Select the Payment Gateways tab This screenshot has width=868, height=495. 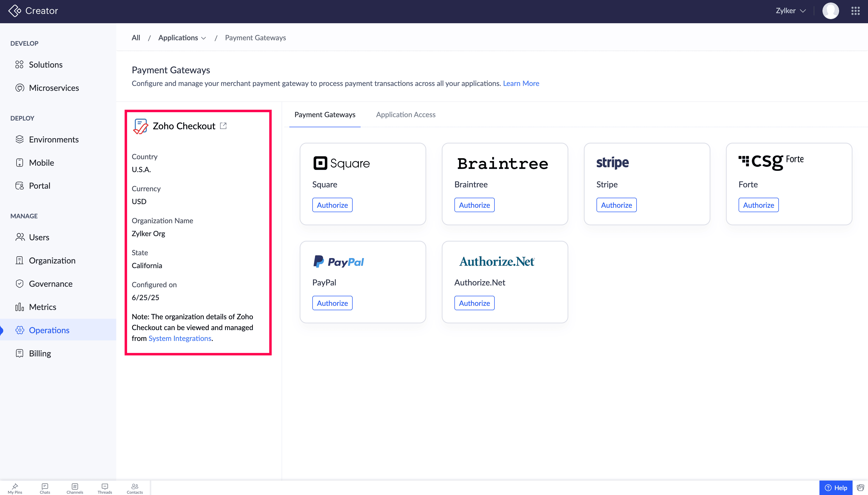(325, 115)
